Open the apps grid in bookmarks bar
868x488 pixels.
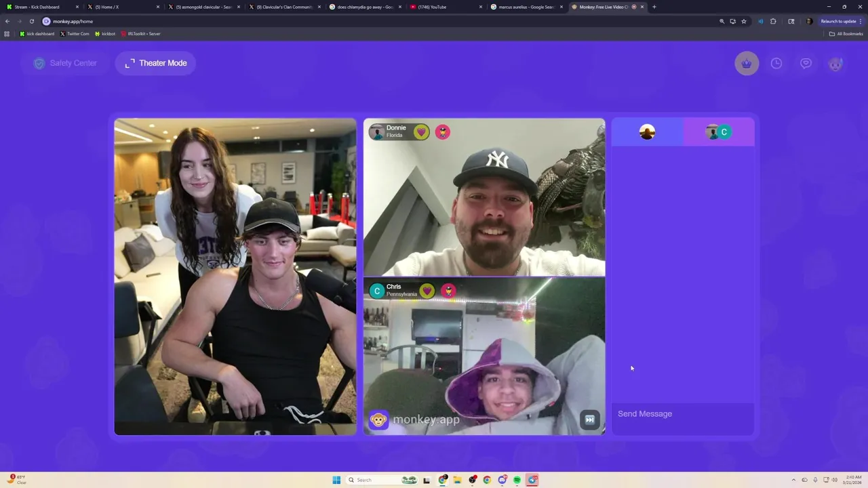pyautogui.click(x=7, y=33)
